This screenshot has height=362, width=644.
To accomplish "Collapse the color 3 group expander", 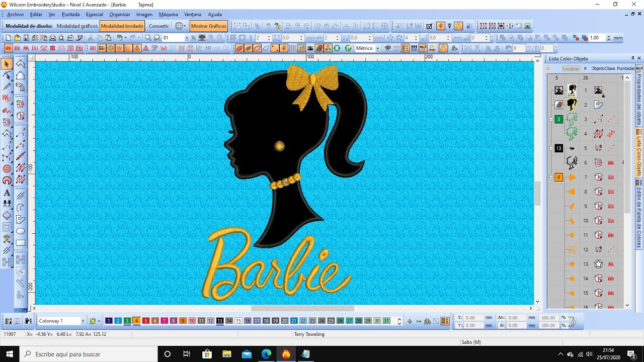I will (x=551, y=119).
